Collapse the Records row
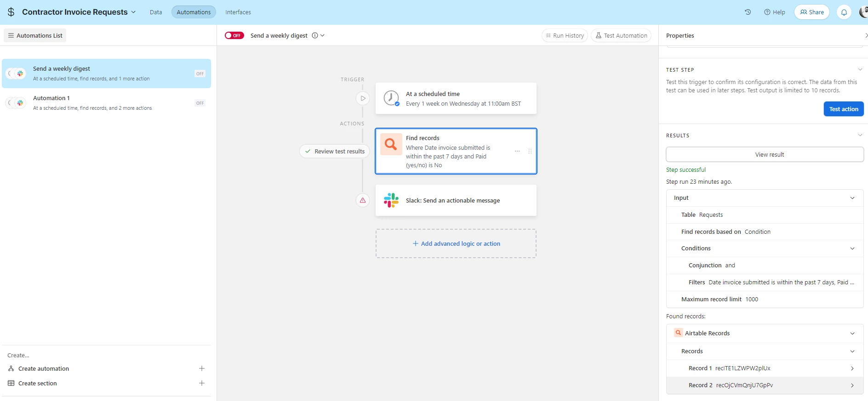Screen dimensions: 868x401 point(852,351)
